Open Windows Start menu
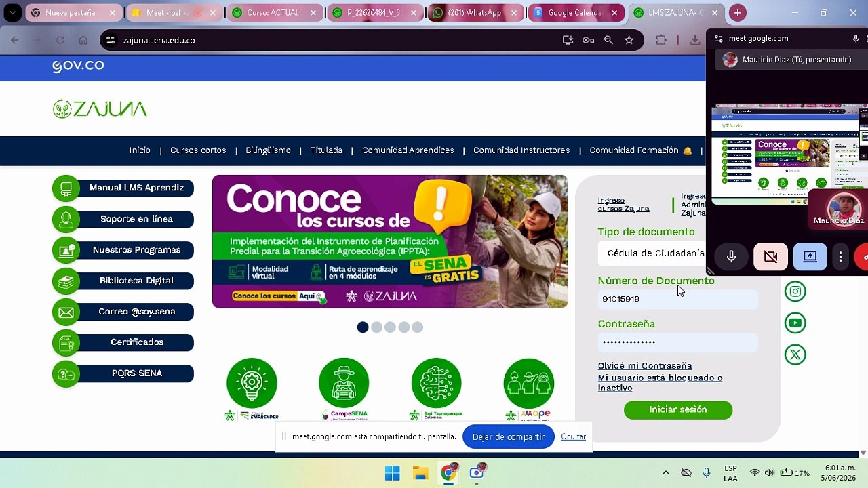868x488 pixels. point(392,473)
